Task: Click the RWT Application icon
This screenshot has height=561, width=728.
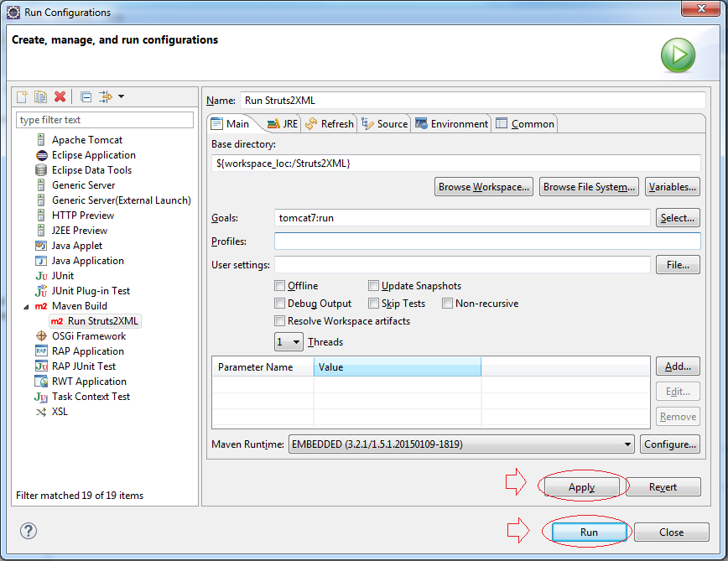Action: point(41,382)
